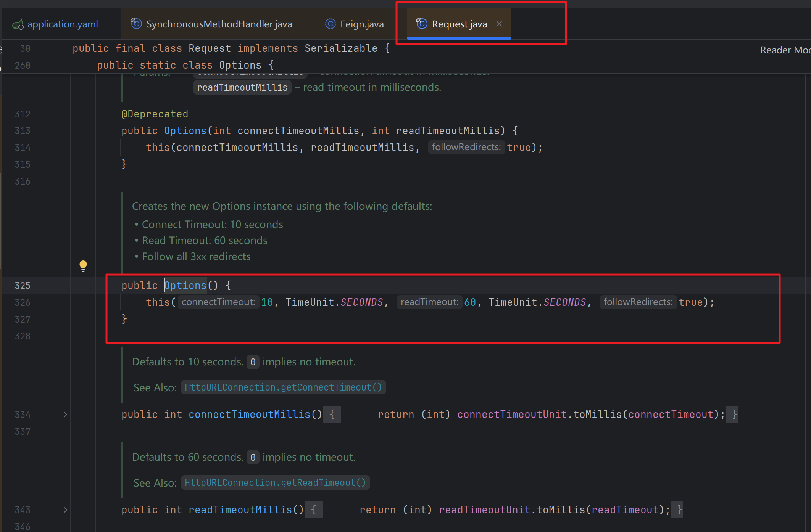811x532 pixels.
Task: Click 'Defaults to 10 seconds.' doc text
Action: [187, 362]
